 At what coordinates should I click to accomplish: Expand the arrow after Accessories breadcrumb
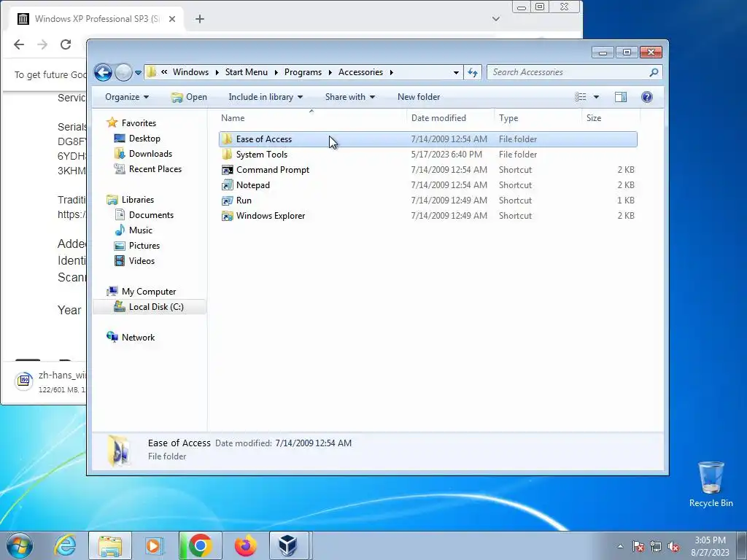[x=392, y=72]
